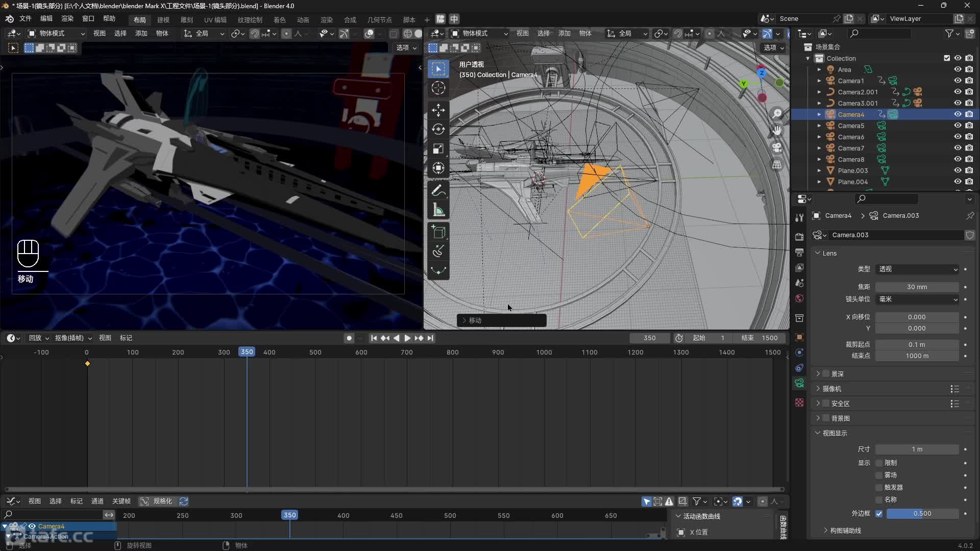This screenshot has height=551, width=980.
Task: Toggle camera view with the camera gizmo
Action: pyautogui.click(x=777, y=147)
